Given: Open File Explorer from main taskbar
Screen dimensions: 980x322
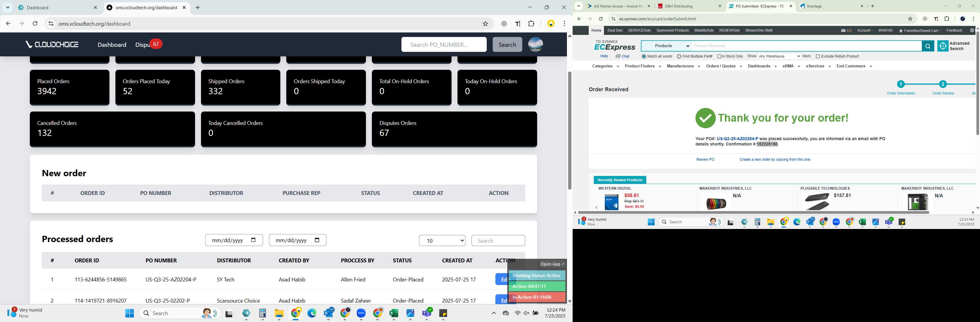Looking at the screenshot, I should point(279,313).
